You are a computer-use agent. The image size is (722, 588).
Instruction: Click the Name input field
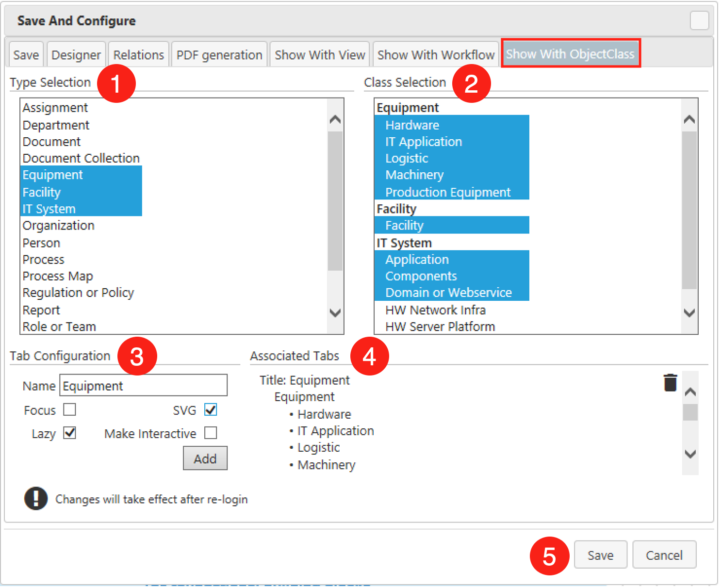[x=143, y=386]
